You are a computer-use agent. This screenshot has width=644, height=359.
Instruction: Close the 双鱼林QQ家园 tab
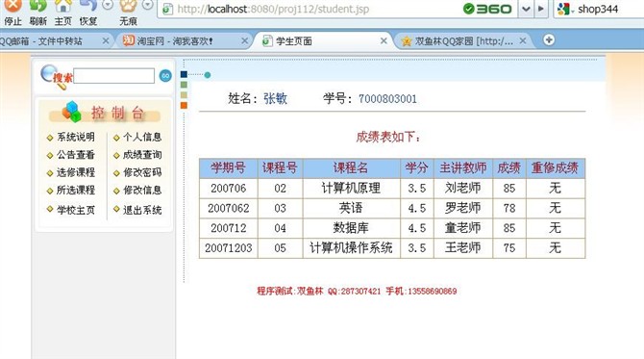click(x=523, y=41)
